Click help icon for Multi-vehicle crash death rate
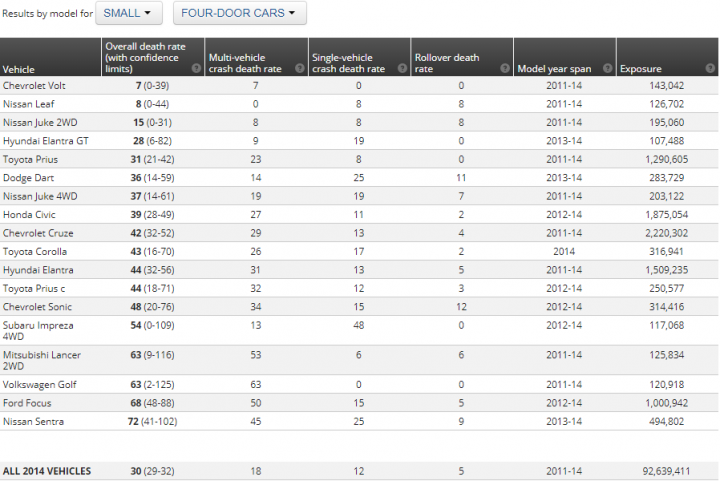 pyautogui.click(x=300, y=68)
